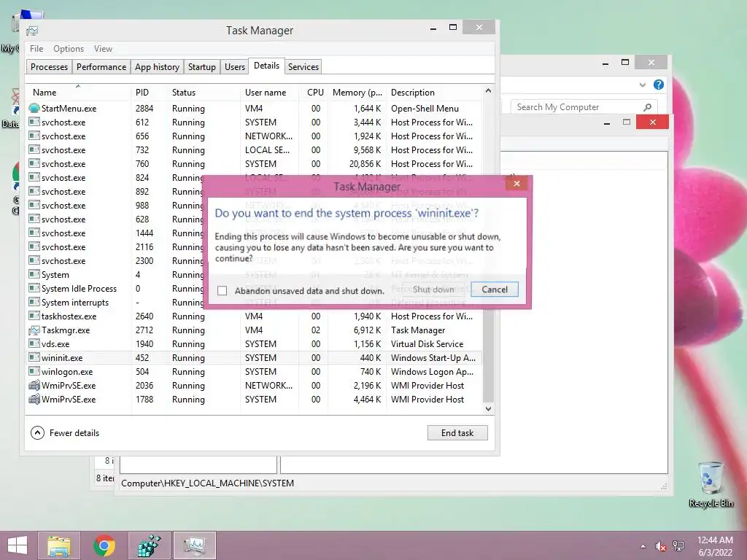
Task: Sort by the Description column header
Action: [433, 93]
